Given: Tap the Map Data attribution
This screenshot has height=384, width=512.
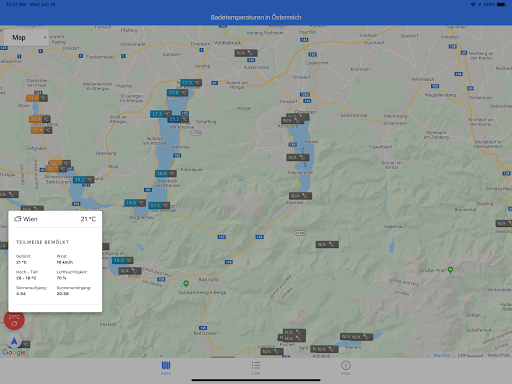Looking at the screenshot, I should pyautogui.click(x=442, y=355).
